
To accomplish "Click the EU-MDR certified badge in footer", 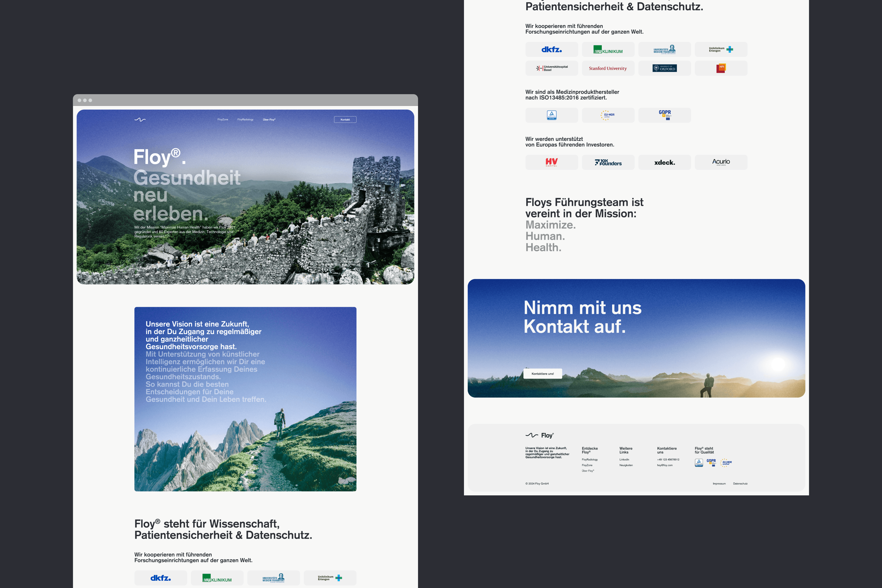I will point(726,463).
